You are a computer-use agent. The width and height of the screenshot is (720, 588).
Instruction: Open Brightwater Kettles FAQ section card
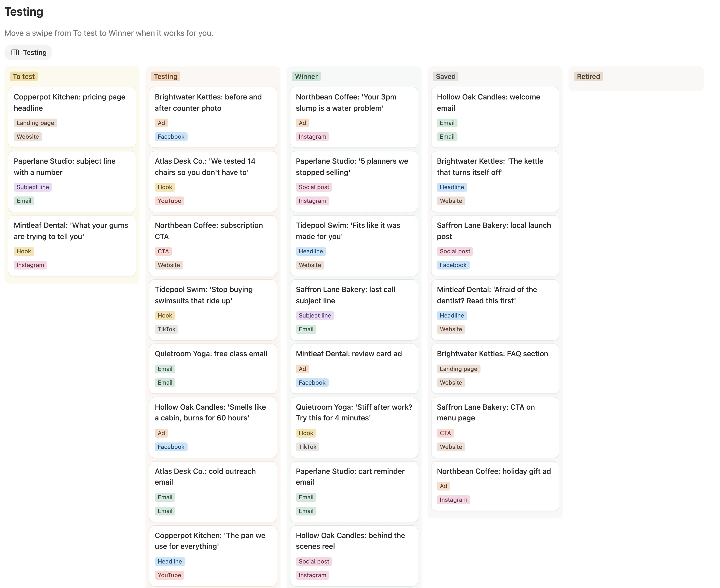coord(495,368)
